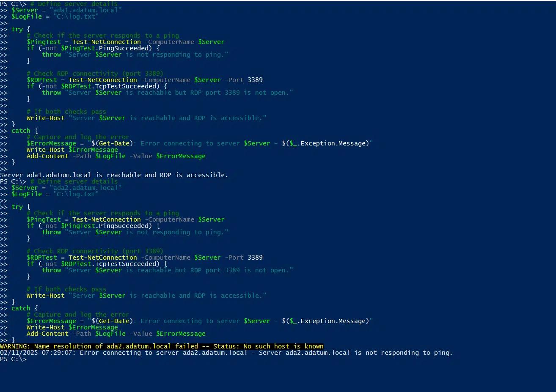Click the try keyword in the script
Image resolution: width=556 pixels, height=392 pixels.
[x=17, y=29]
